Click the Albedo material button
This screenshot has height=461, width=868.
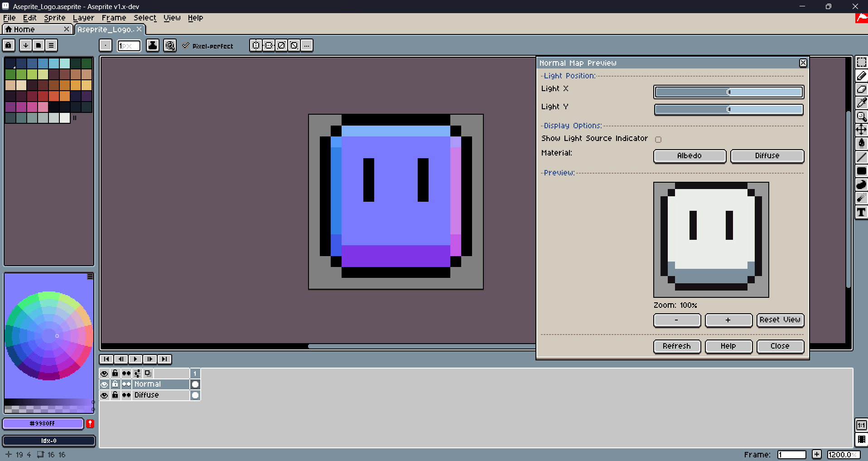pyautogui.click(x=690, y=156)
